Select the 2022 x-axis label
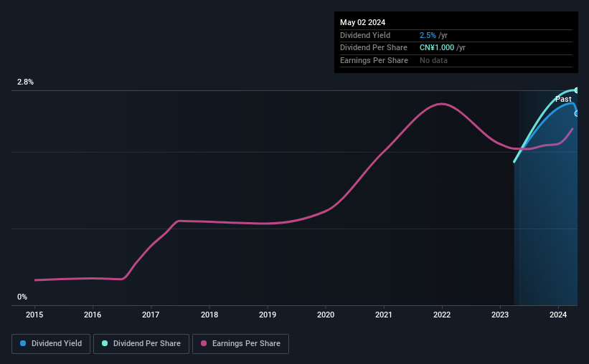 (x=442, y=315)
